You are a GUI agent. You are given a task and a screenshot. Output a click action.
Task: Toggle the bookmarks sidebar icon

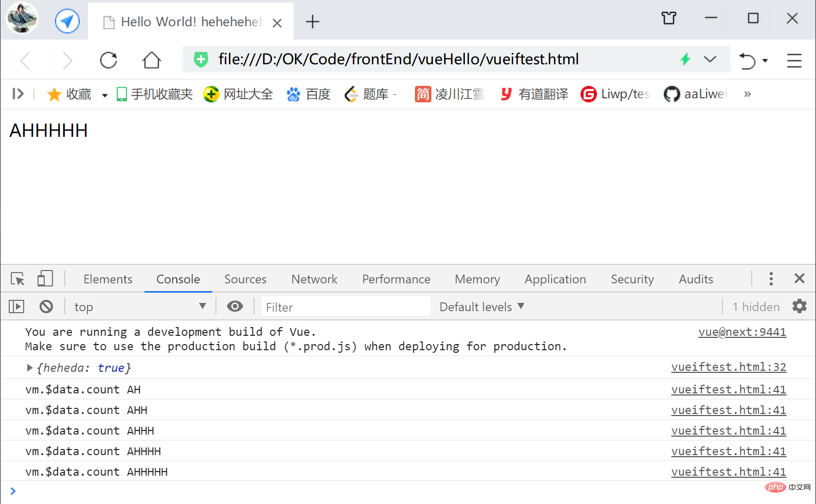coord(18,94)
